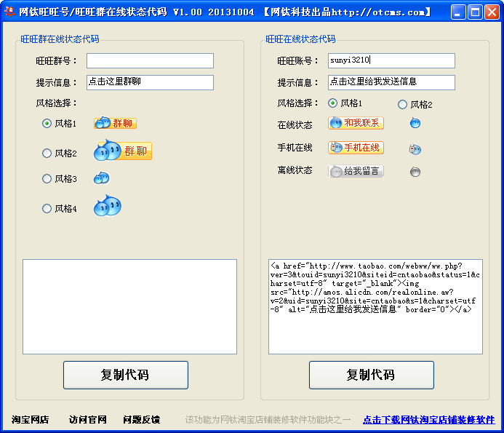Select group style 风格1 radio button
Image resolution: width=504 pixels, height=433 pixels.
point(47,123)
